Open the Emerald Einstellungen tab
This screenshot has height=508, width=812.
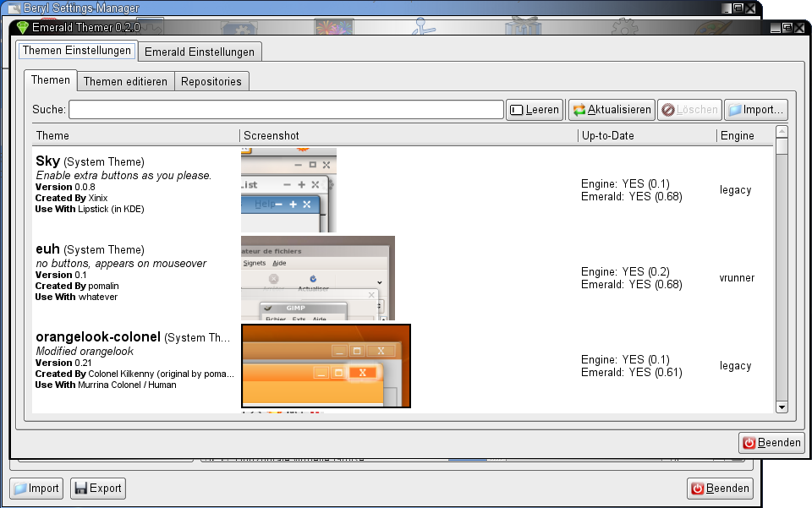point(200,52)
